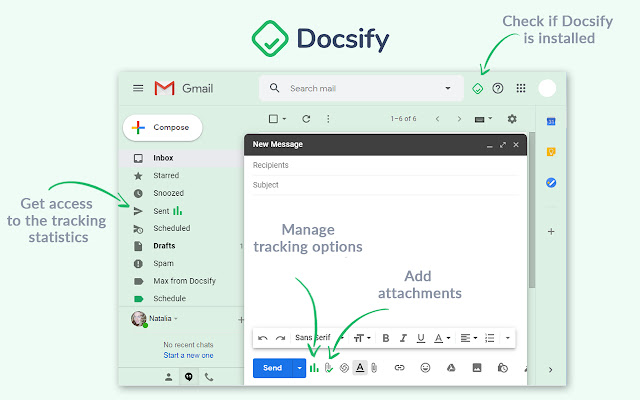
Task: Undo the last edit in the compose toolbar
Action: click(x=263, y=338)
